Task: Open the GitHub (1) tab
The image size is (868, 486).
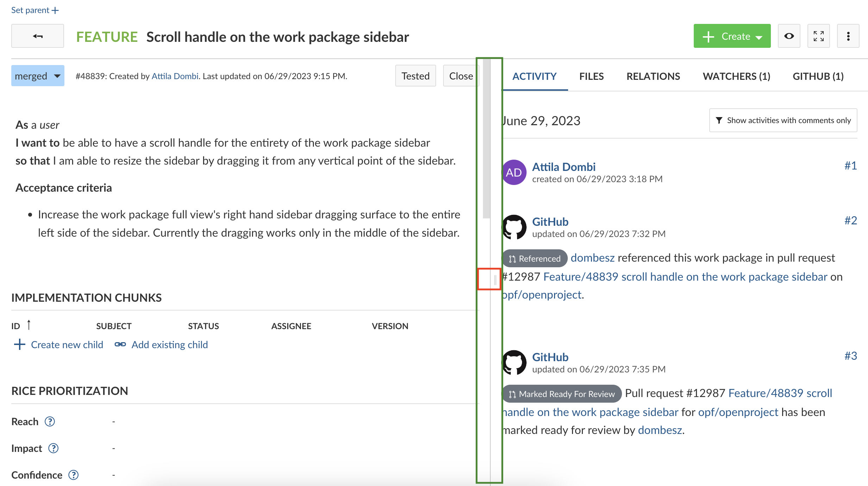Action: (x=818, y=76)
